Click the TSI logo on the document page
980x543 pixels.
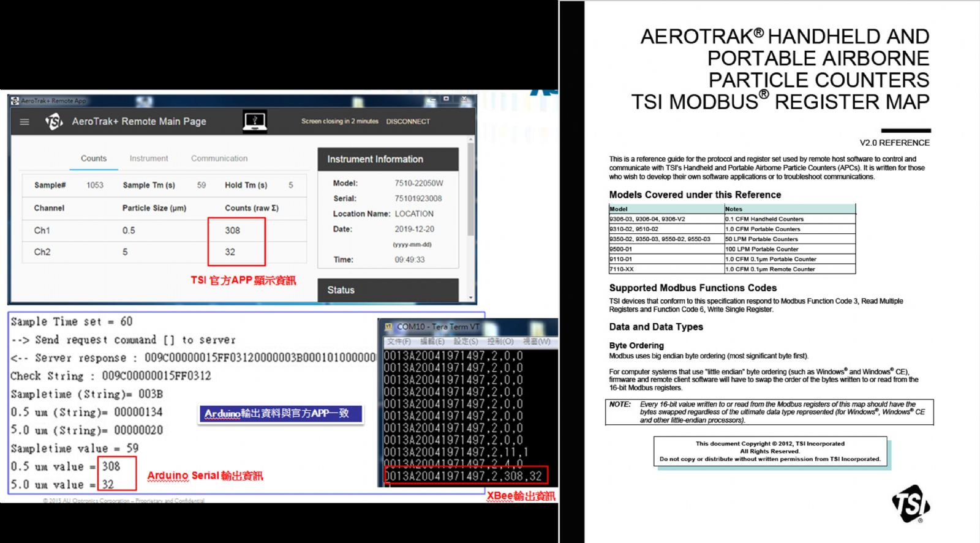910,504
